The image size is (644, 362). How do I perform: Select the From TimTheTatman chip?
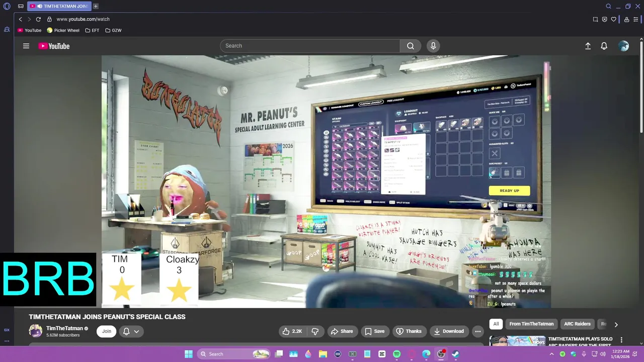[x=531, y=324]
